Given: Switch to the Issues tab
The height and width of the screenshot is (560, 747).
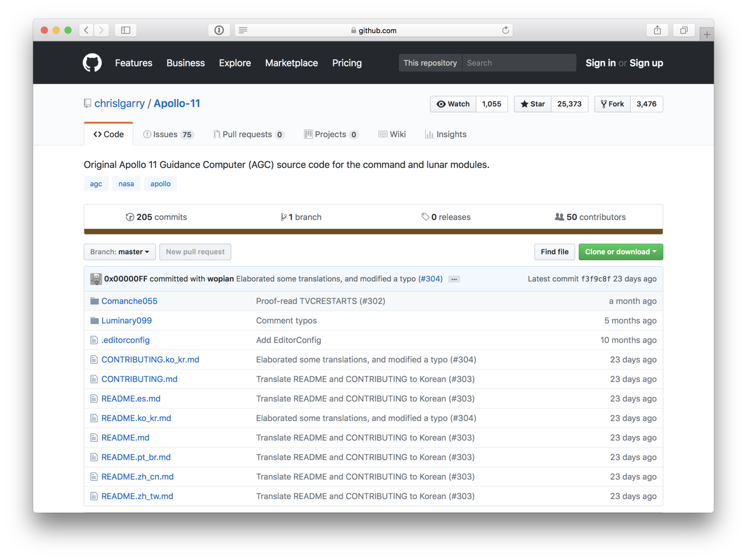Looking at the screenshot, I should click(168, 134).
